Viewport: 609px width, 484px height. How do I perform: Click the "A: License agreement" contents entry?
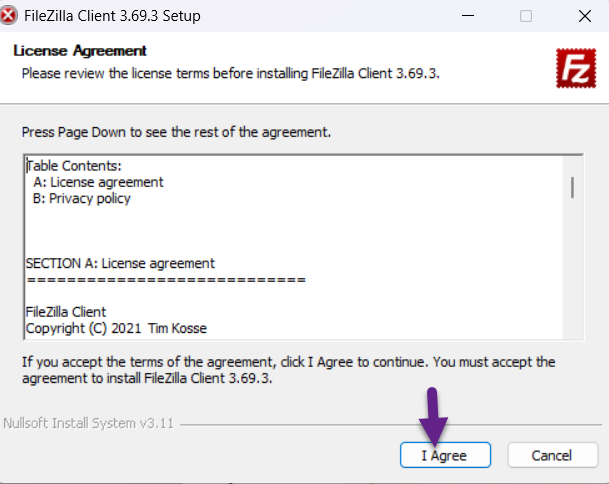(98, 182)
